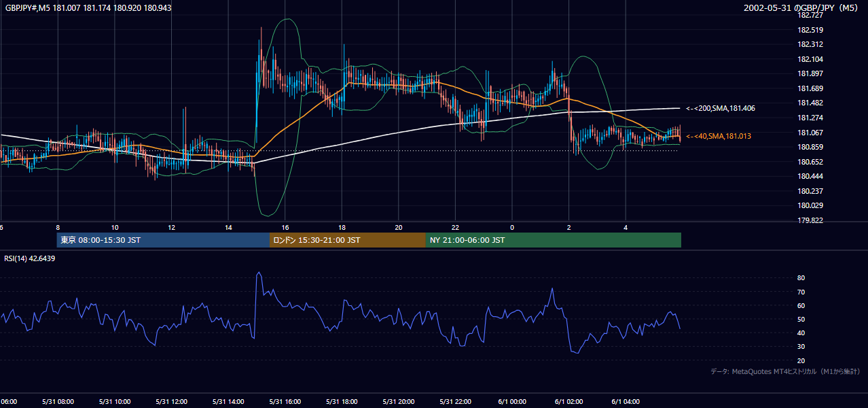Click hour 20 on the chart time axis
This screenshot has height=408, width=868.
click(399, 227)
